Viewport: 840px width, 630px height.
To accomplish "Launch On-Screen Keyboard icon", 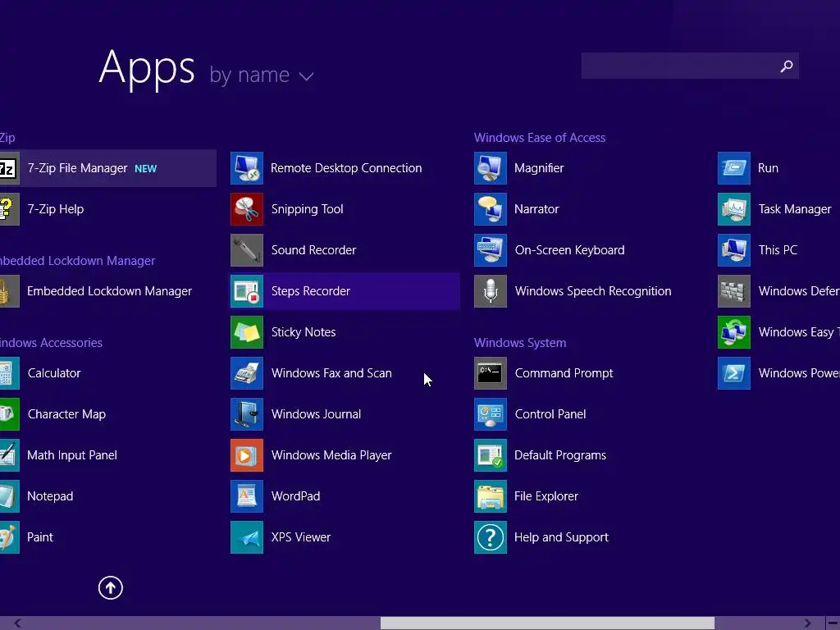I will pyautogui.click(x=491, y=250).
